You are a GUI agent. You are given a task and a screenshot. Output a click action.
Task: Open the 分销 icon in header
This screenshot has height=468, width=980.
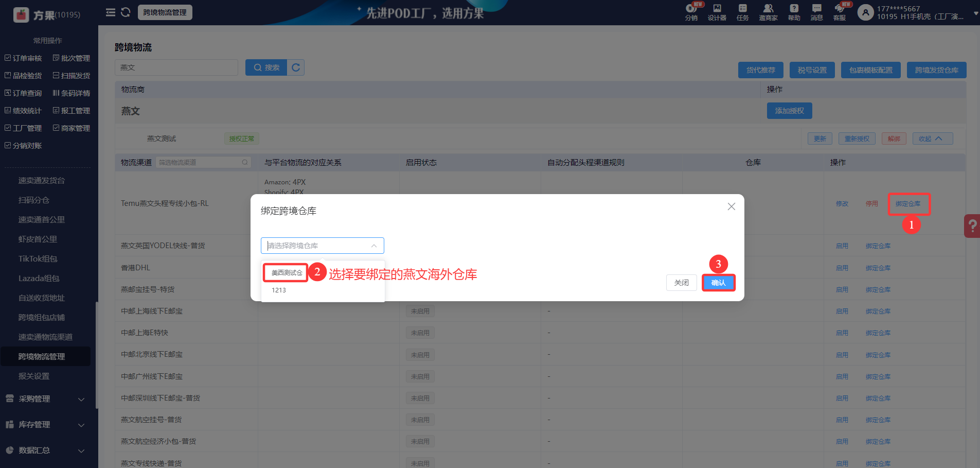coord(691,12)
